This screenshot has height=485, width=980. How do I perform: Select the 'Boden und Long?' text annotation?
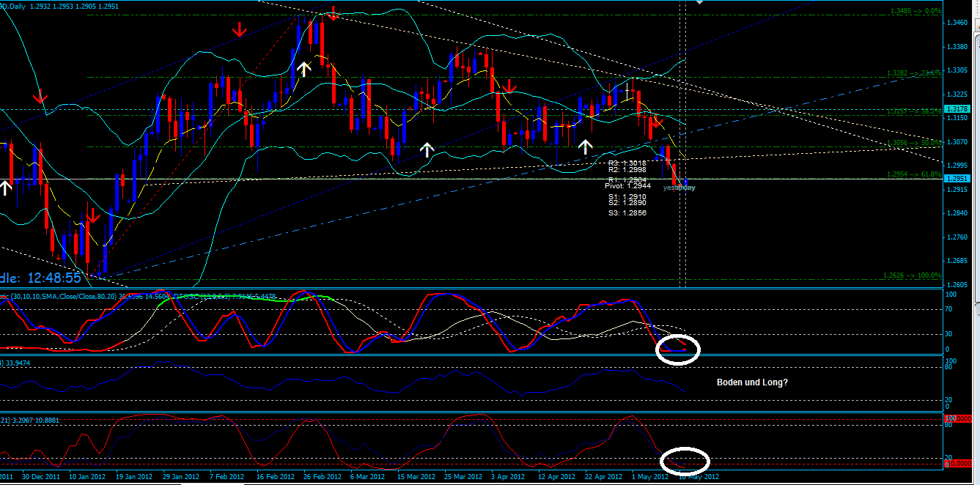point(753,382)
